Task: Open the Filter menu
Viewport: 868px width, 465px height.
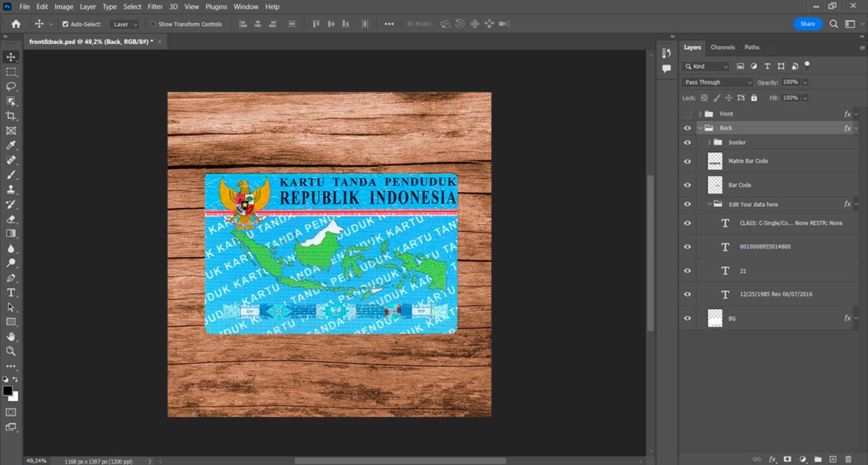Action: pos(155,7)
